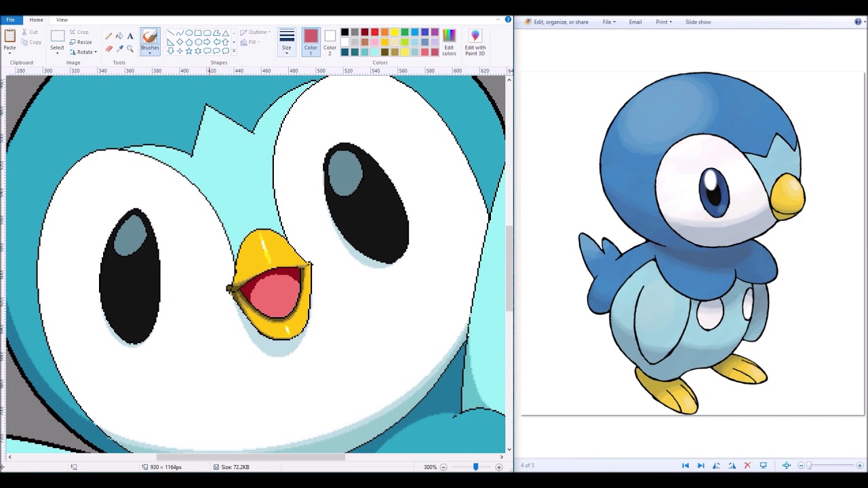The width and height of the screenshot is (868, 488).
Task: Click the rectangular Select tool icon
Action: point(57,36)
